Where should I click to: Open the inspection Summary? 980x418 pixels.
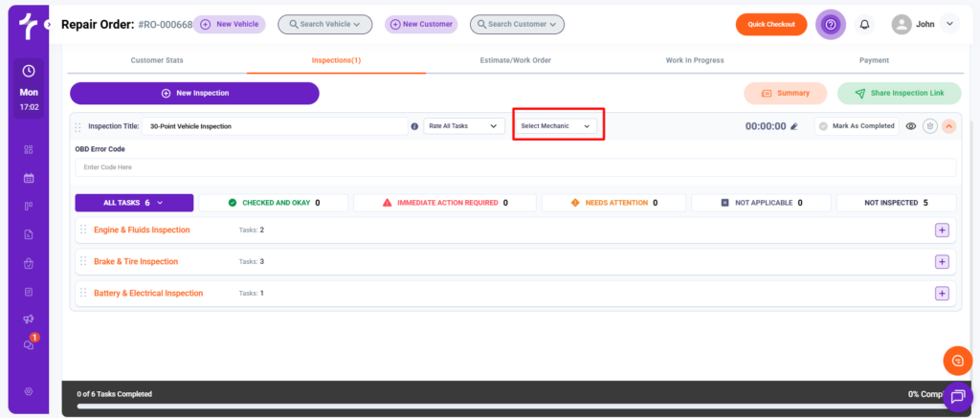click(785, 93)
